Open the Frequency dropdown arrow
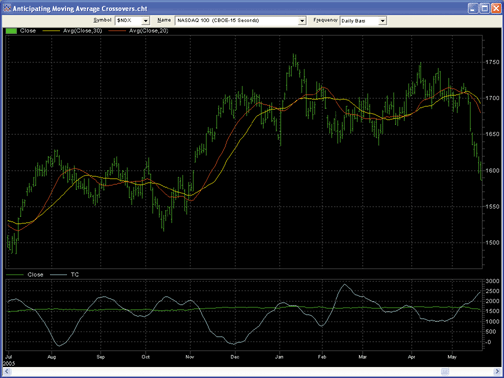504x378 pixels. 383,21
